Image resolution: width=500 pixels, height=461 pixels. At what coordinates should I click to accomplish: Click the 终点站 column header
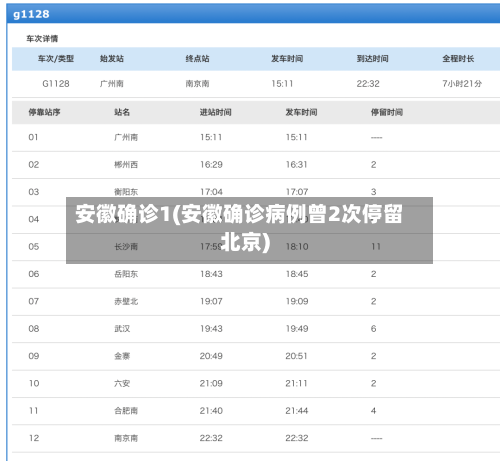pos(197,59)
